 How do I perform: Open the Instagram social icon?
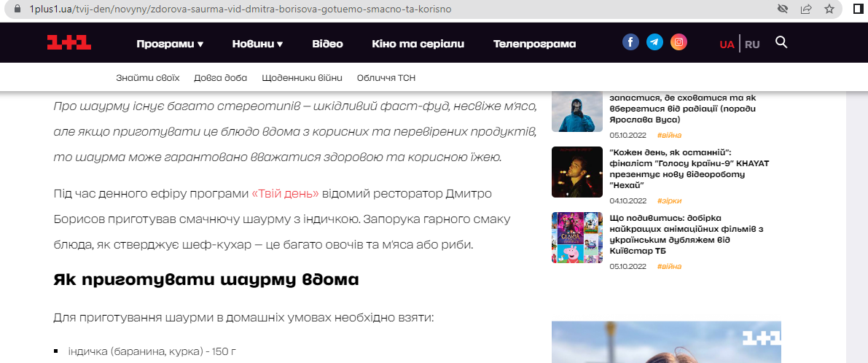click(679, 42)
